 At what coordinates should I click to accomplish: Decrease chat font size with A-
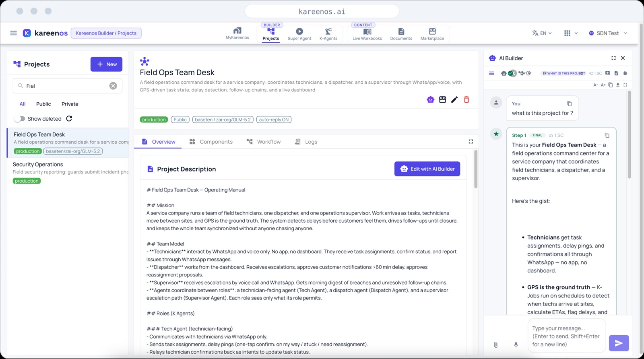coord(596,85)
